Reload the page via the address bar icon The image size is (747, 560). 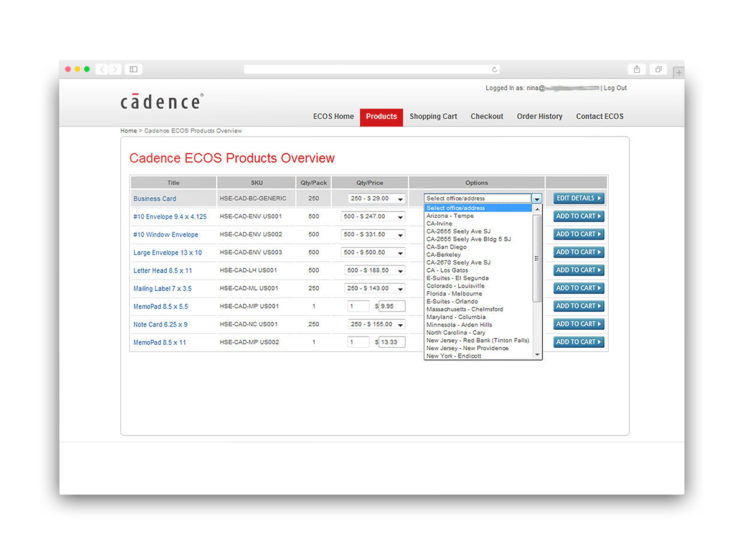pos(495,70)
